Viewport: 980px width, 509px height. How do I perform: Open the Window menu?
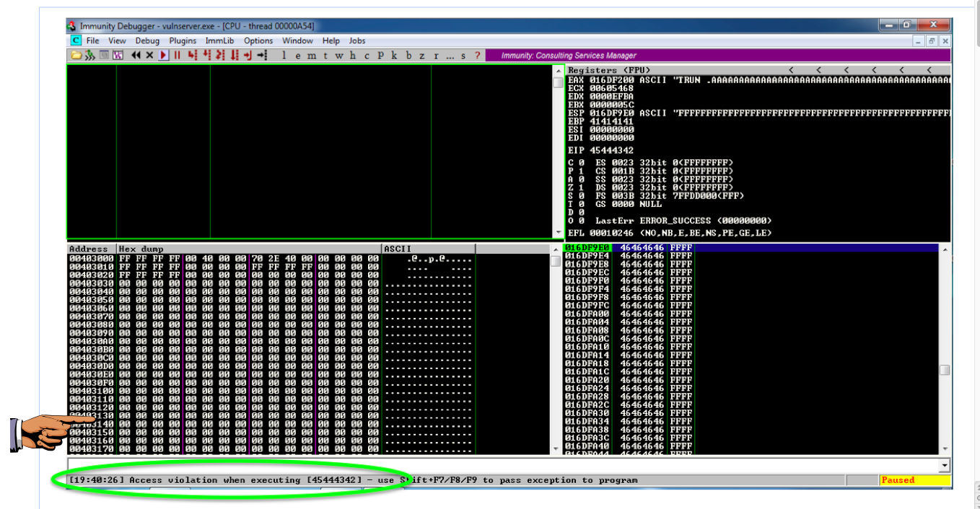297,41
